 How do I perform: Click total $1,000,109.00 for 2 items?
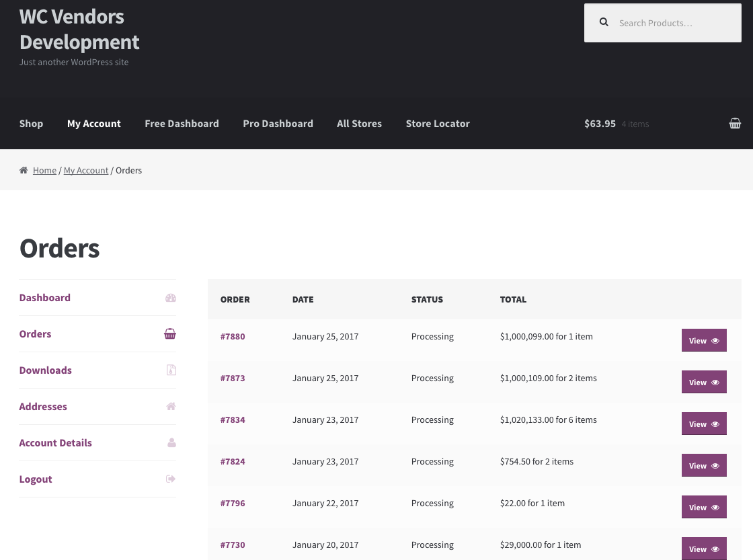coord(549,378)
